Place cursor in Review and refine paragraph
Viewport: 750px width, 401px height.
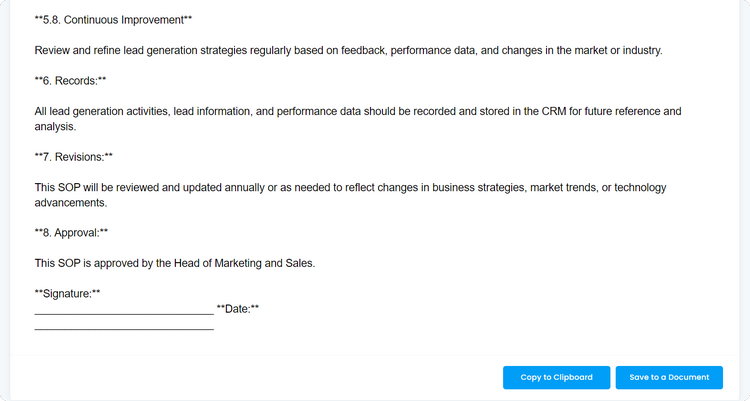pyautogui.click(x=348, y=50)
